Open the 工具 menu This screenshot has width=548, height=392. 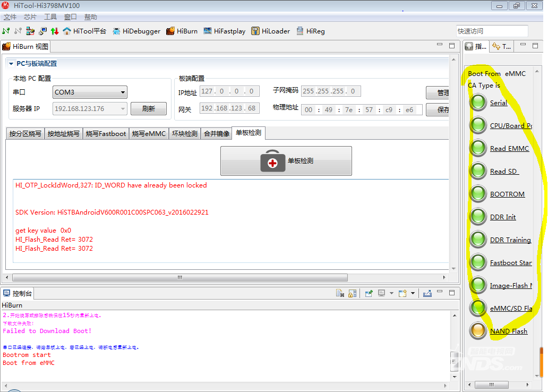(x=50, y=17)
